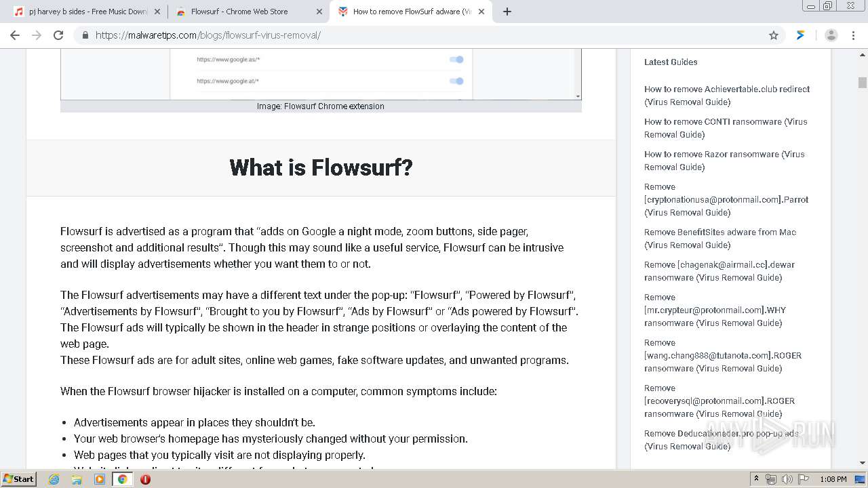Open the volume speaker tray icon
Screen dimensions: 868x488
point(787,479)
